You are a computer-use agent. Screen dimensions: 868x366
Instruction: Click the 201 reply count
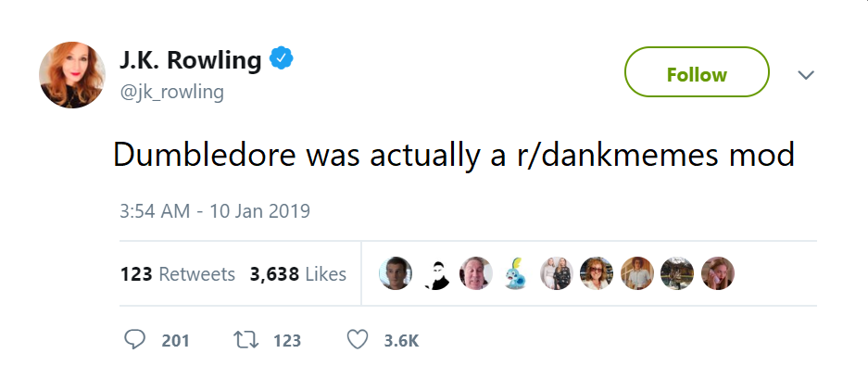[175, 341]
